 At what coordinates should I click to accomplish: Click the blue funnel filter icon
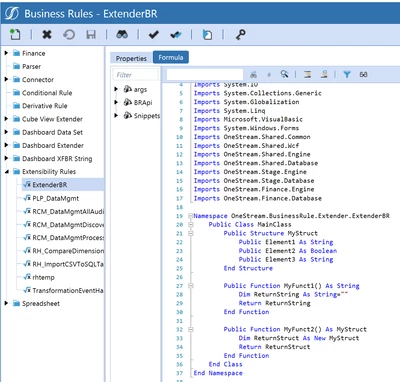347,74
